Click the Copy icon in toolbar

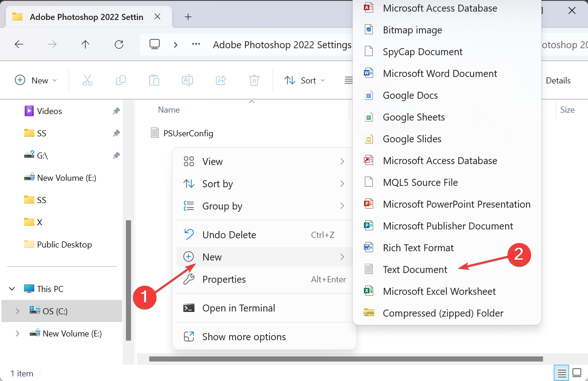pyautogui.click(x=120, y=80)
